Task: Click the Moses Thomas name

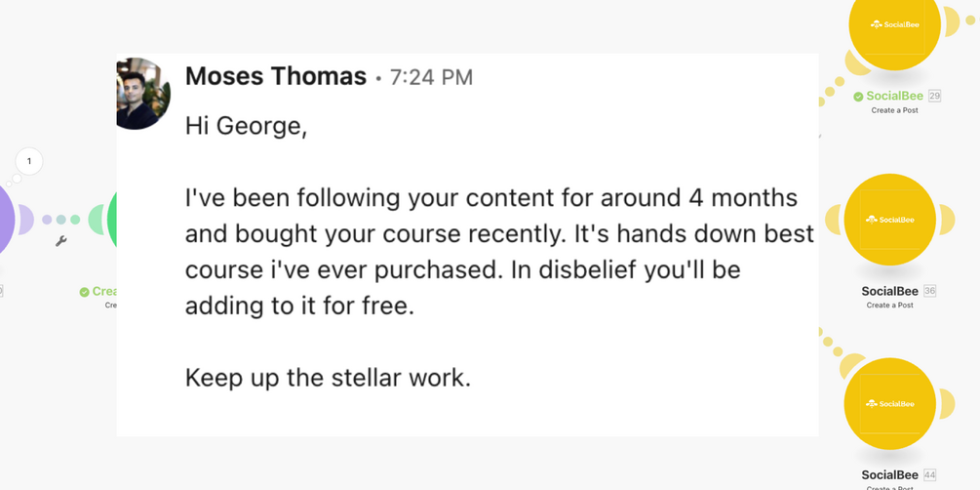Action: point(275,76)
